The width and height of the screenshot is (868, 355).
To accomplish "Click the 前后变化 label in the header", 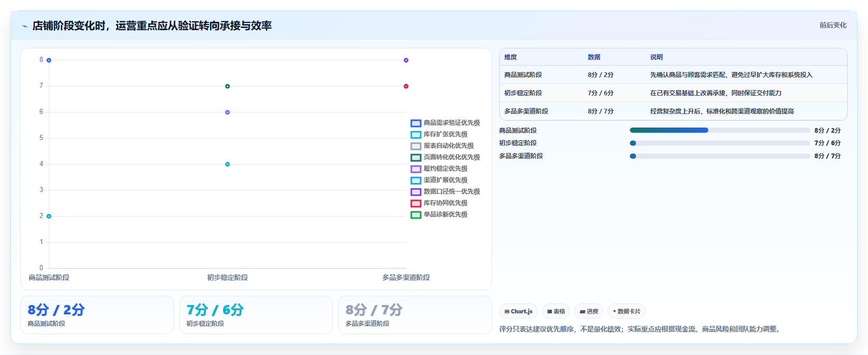I will (833, 25).
